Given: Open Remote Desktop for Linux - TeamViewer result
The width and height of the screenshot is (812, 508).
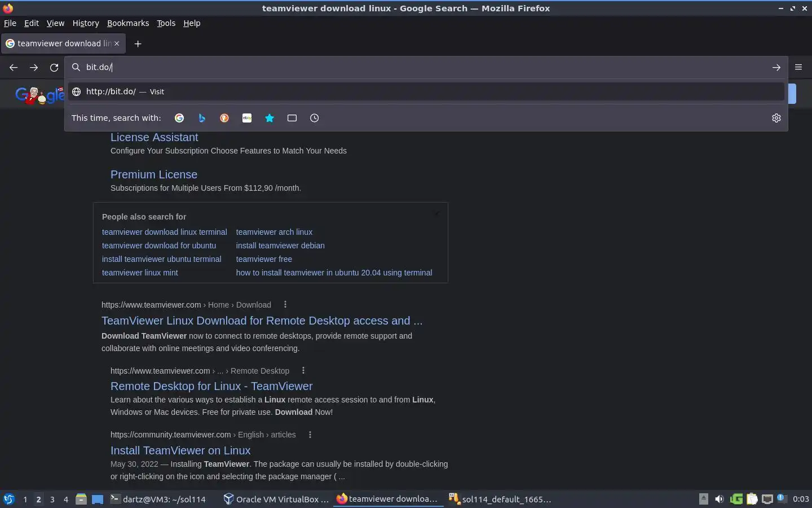Looking at the screenshot, I should (x=211, y=386).
